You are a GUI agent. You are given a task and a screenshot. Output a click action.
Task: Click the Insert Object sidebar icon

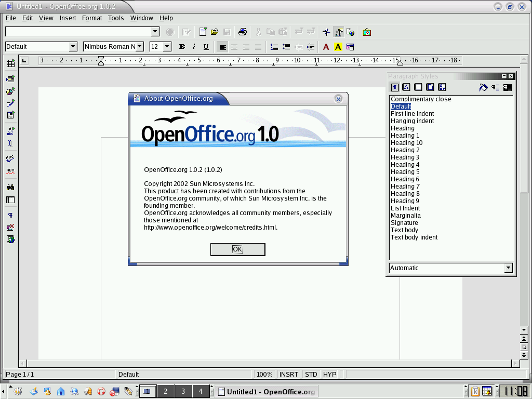click(10, 91)
